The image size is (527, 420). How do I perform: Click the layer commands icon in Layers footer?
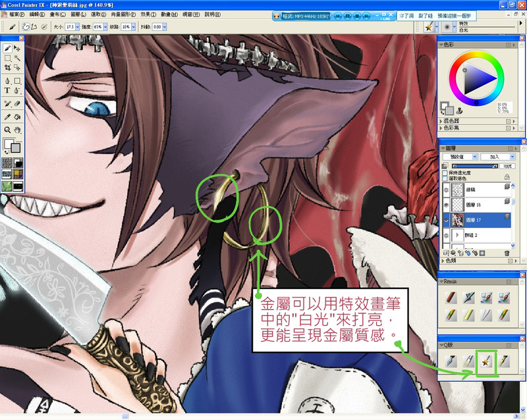pos(446,253)
